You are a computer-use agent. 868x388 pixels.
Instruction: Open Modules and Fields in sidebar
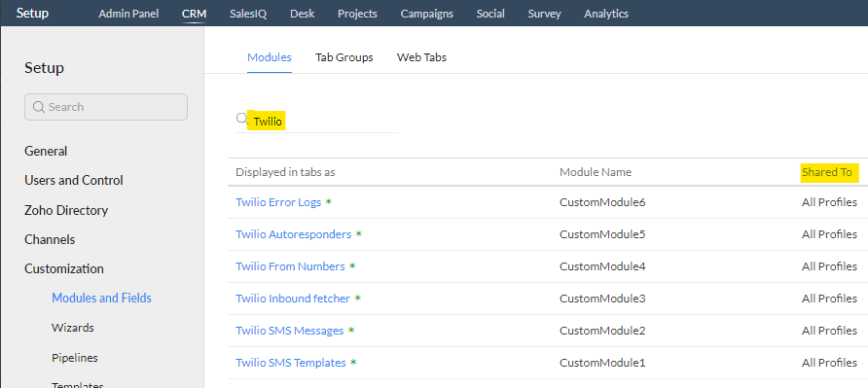[102, 298]
